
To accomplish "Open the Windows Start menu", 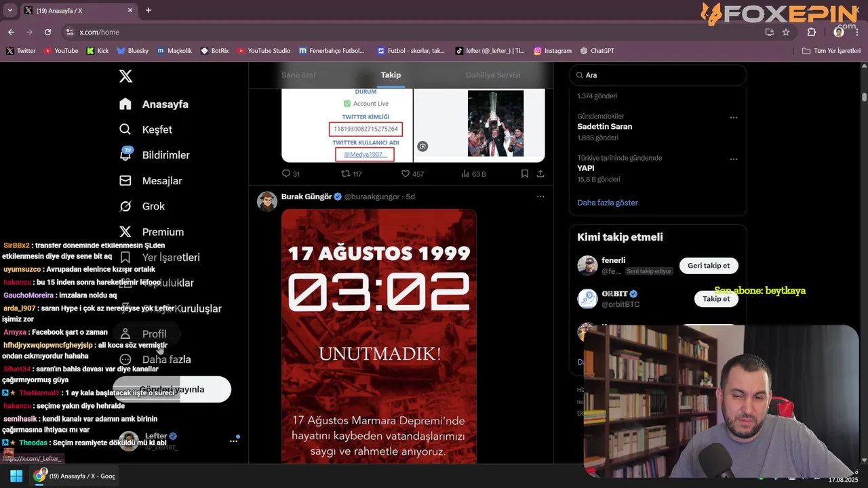I will [16, 476].
